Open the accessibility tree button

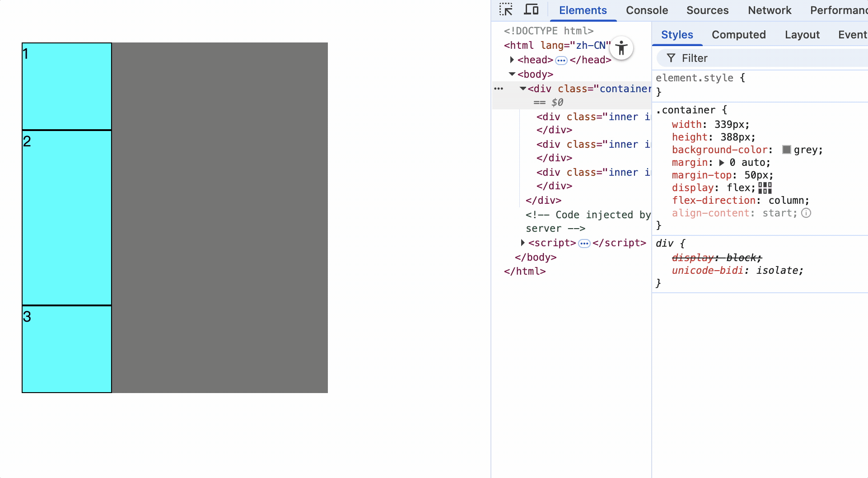click(x=621, y=48)
